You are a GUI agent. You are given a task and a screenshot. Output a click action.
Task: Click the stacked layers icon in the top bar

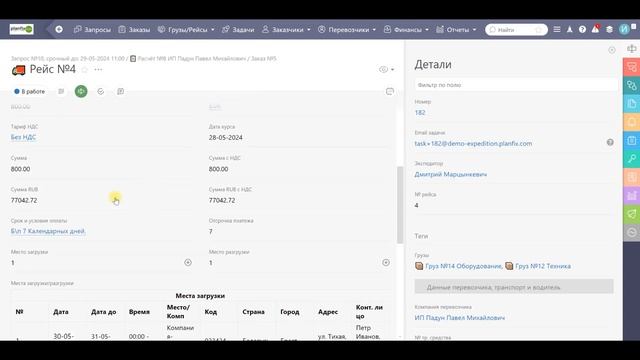[609, 29]
